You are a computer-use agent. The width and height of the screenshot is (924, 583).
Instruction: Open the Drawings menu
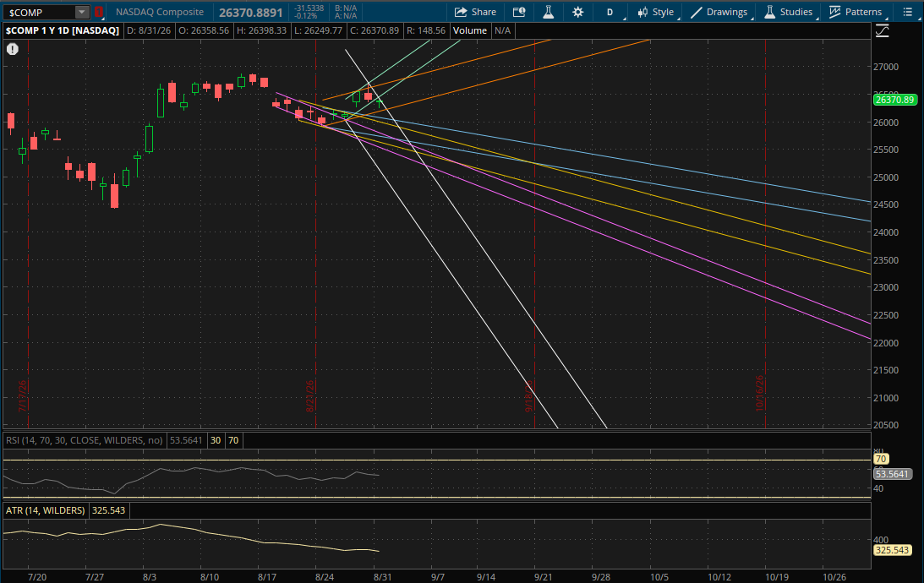pyautogui.click(x=719, y=12)
